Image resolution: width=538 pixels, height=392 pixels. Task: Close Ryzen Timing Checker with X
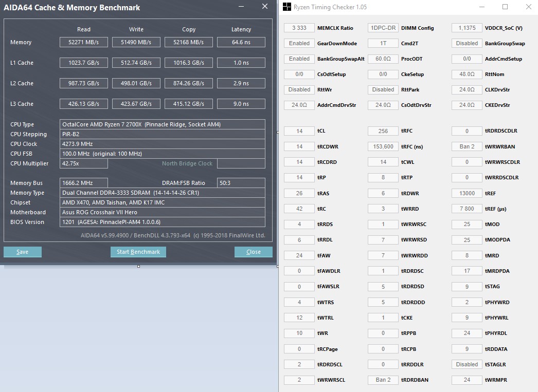pos(529,7)
